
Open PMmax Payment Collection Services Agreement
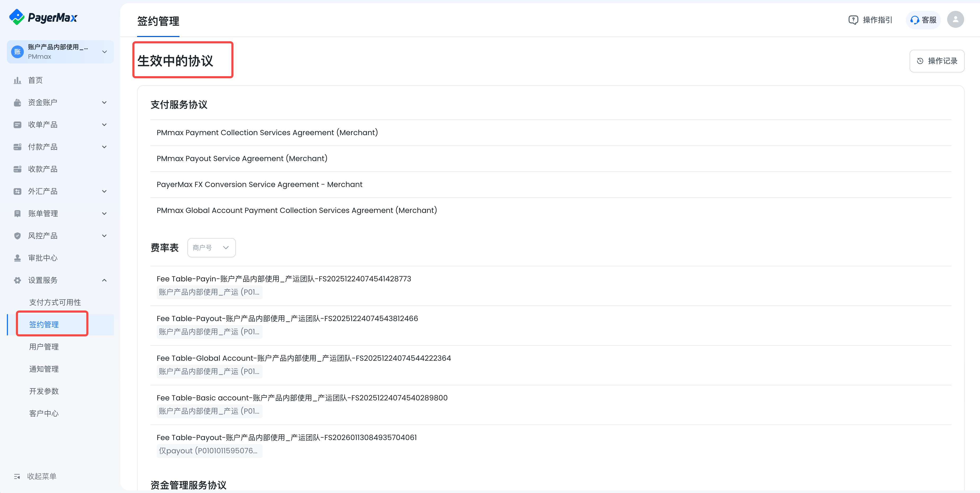pos(267,133)
